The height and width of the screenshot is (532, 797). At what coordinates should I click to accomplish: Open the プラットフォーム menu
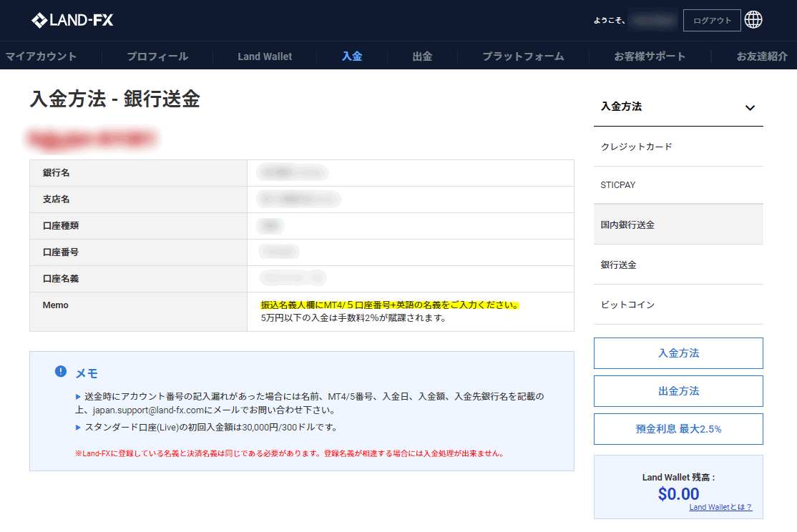click(x=523, y=56)
